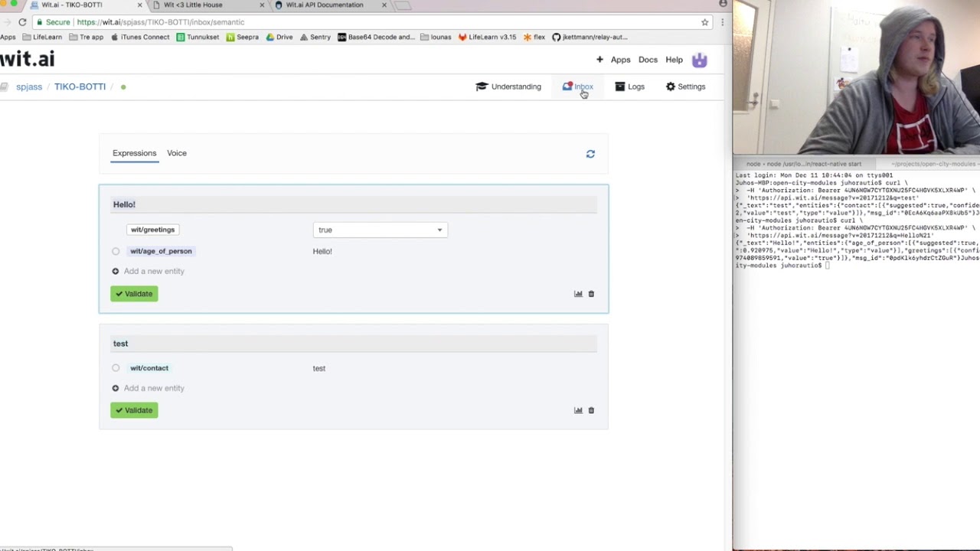Validate the Hello! expression

134,294
